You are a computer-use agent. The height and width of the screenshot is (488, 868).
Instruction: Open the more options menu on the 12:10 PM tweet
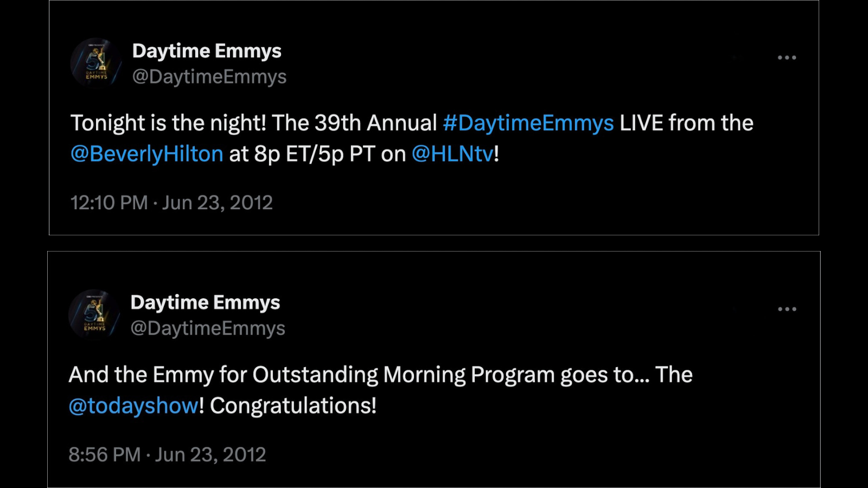pyautogui.click(x=787, y=57)
